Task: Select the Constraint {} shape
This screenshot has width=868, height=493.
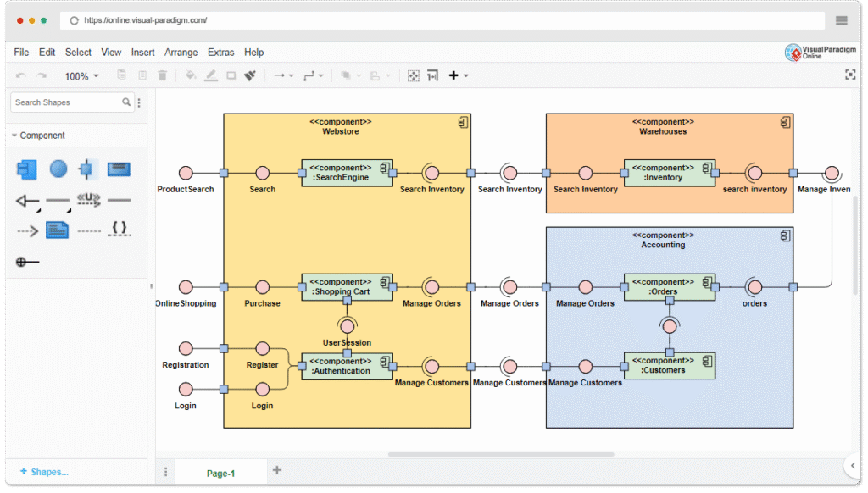Action: click(119, 230)
